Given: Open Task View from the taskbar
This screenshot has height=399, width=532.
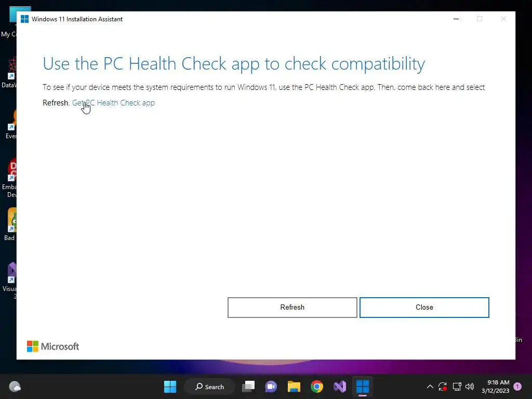Looking at the screenshot, I should click(248, 387).
